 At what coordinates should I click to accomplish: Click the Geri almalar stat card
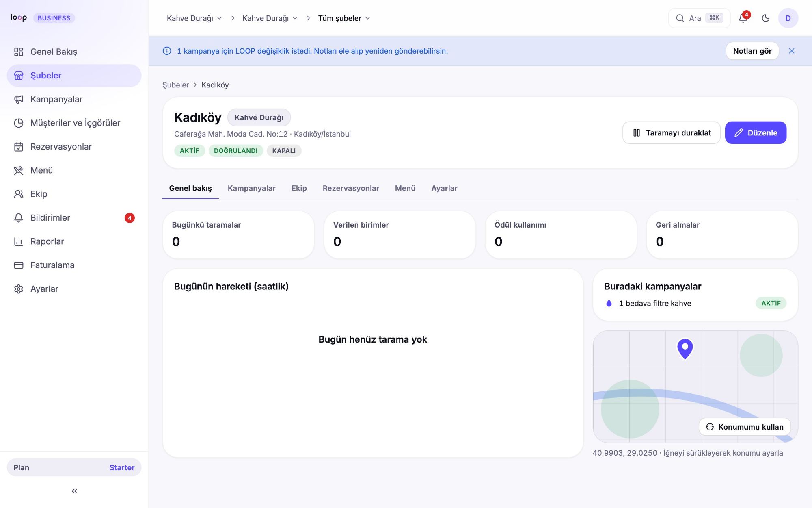[x=722, y=235]
